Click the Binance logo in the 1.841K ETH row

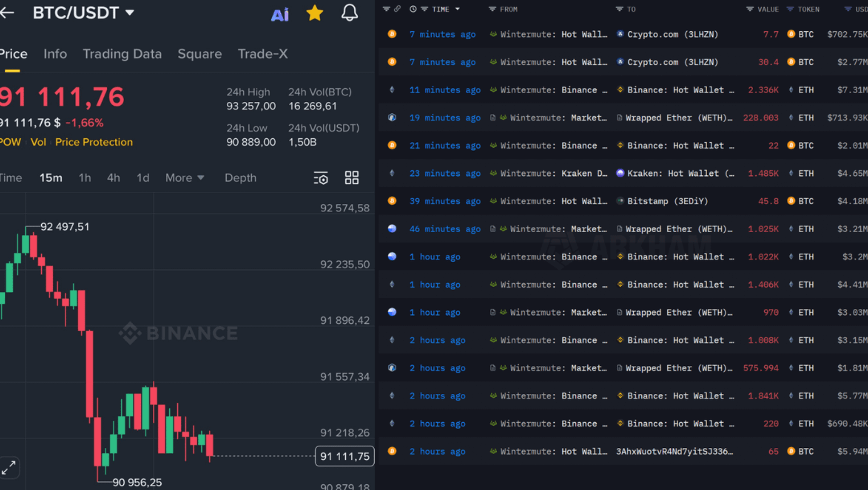(x=620, y=396)
